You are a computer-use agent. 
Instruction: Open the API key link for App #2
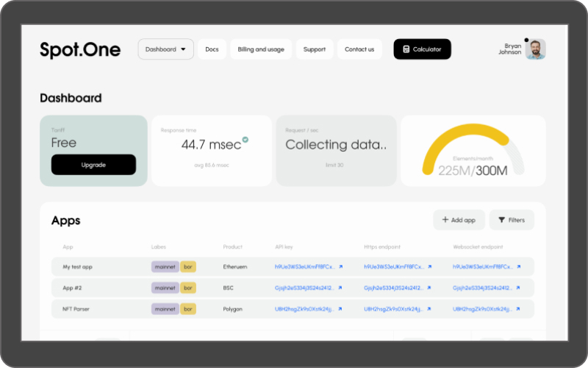point(304,288)
